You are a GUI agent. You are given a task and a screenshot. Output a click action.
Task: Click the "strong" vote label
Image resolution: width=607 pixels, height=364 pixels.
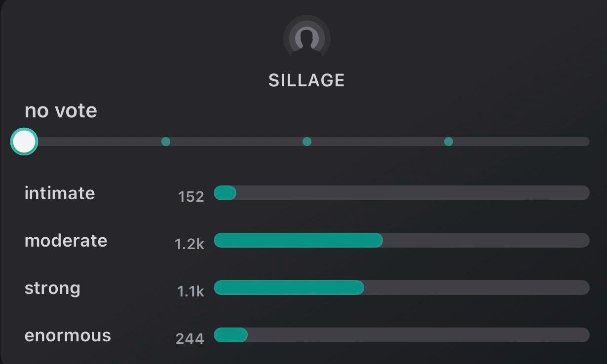tap(52, 288)
